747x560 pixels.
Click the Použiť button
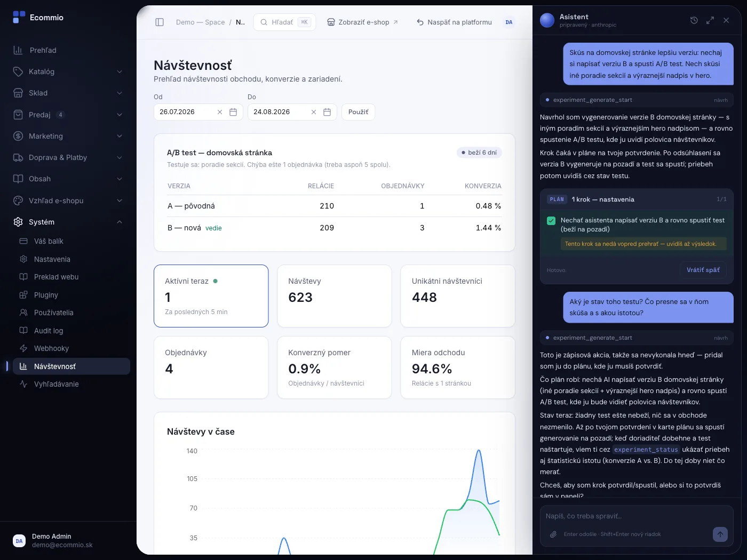[x=358, y=112]
